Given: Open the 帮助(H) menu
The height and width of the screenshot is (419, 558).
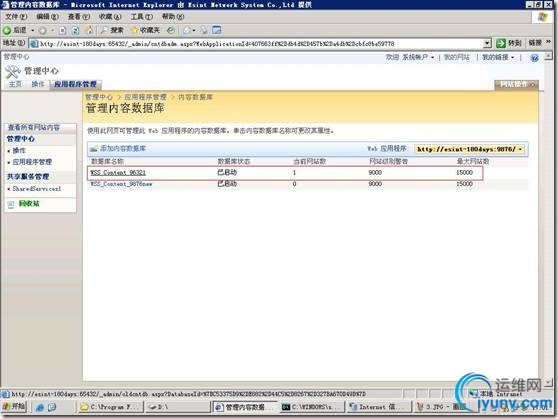Looking at the screenshot, I should pyautogui.click(x=173, y=17).
